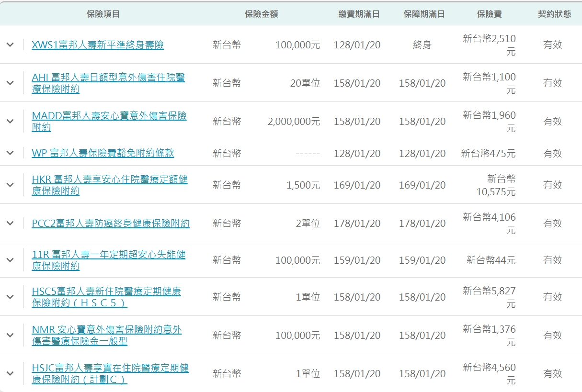Expand the HSC5 rider row chevron
This screenshot has height=392, width=582.
(x=10, y=297)
